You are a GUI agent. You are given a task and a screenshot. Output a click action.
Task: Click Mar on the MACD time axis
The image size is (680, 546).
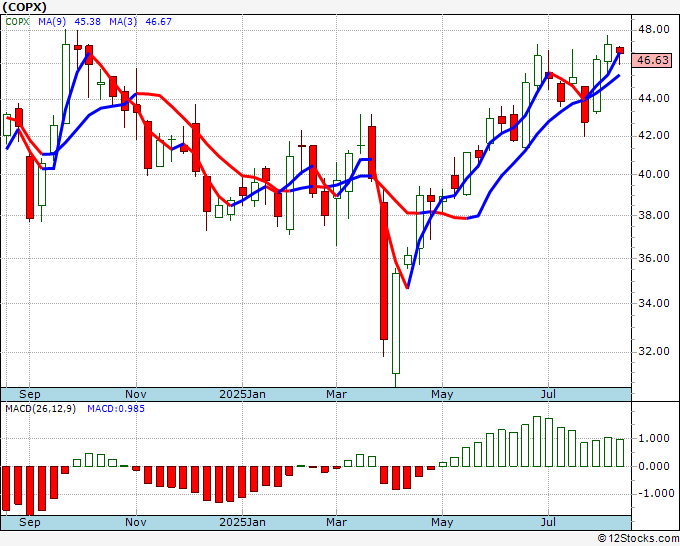pyautogui.click(x=337, y=522)
